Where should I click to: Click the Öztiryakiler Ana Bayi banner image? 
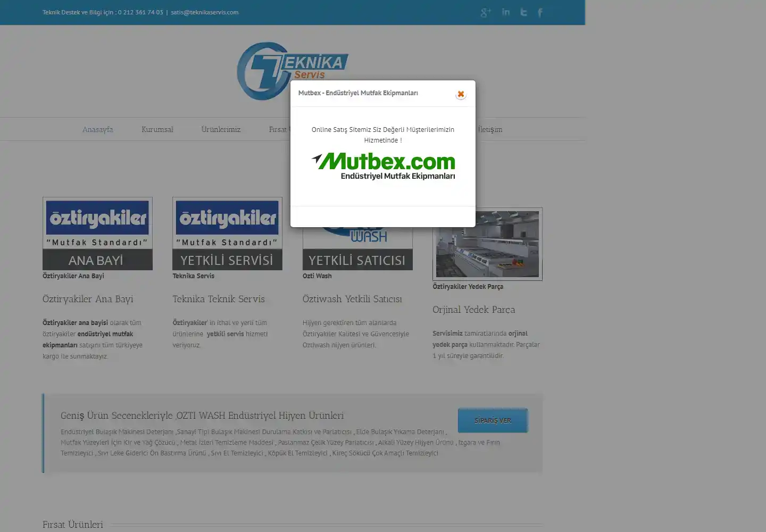click(97, 234)
